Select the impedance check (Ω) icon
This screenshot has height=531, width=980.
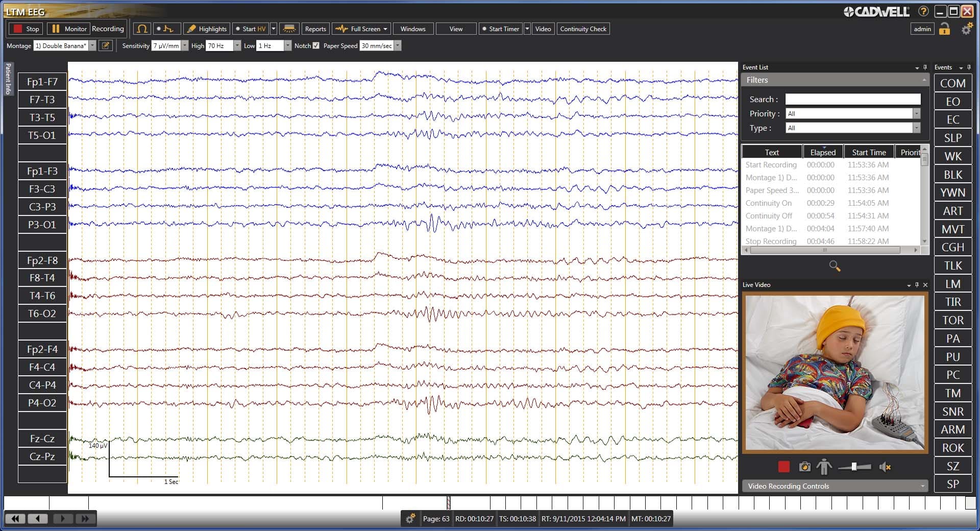tap(142, 29)
